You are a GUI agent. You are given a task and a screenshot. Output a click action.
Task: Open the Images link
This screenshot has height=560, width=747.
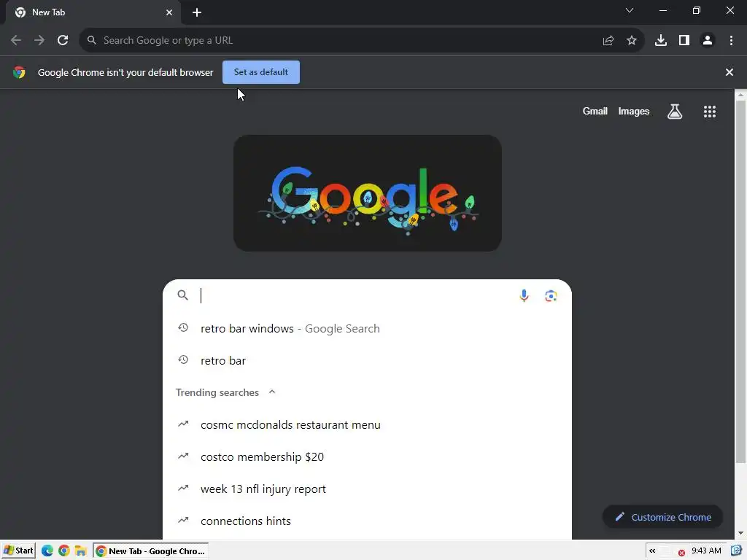point(634,111)
